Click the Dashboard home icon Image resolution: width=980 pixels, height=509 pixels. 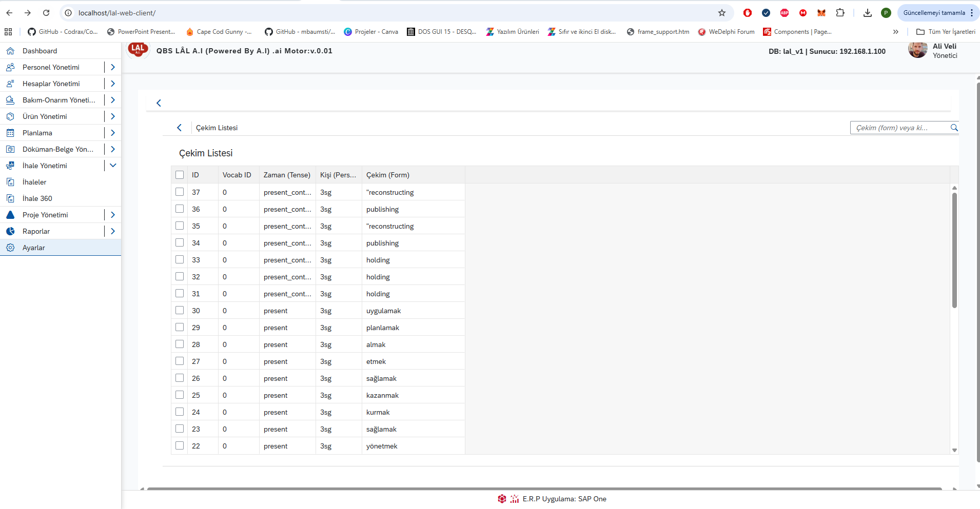(10, 51)
